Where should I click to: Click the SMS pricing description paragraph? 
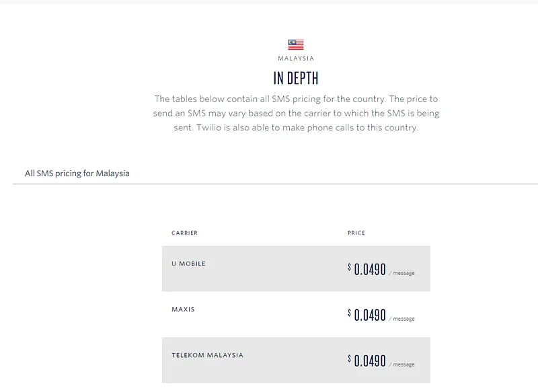(x=296, y=113)
